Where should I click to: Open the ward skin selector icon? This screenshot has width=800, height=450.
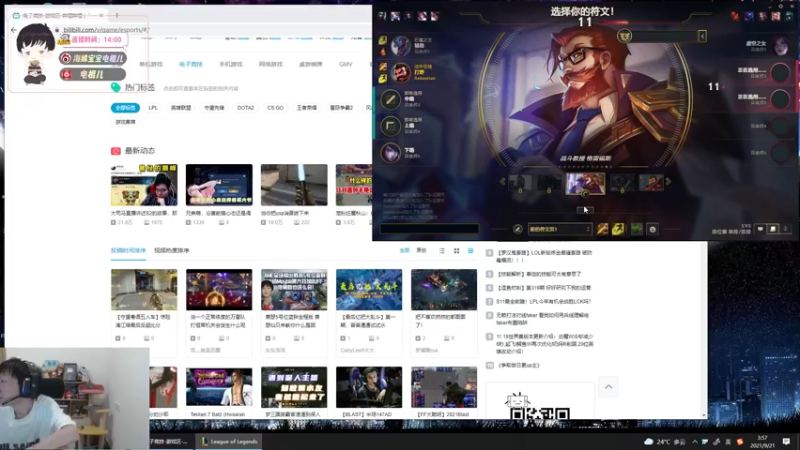point(636,229)
